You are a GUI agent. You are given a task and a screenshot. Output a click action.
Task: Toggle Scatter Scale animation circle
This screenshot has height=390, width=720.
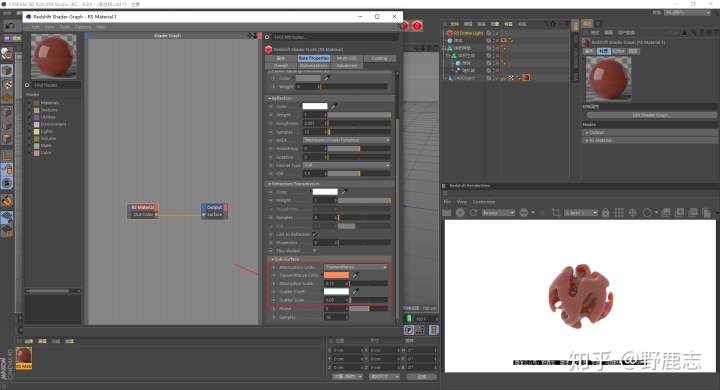point(274,300)
